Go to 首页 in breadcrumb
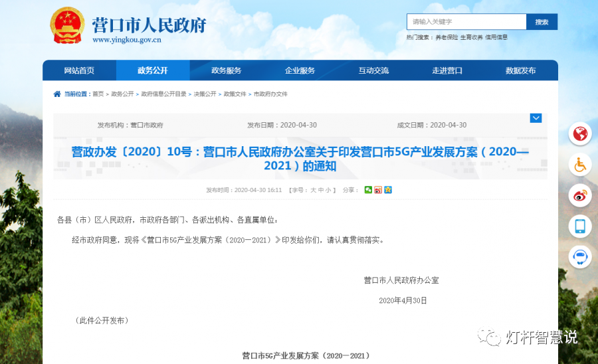Viewport: 598px width, 364px height. (98, 94)
